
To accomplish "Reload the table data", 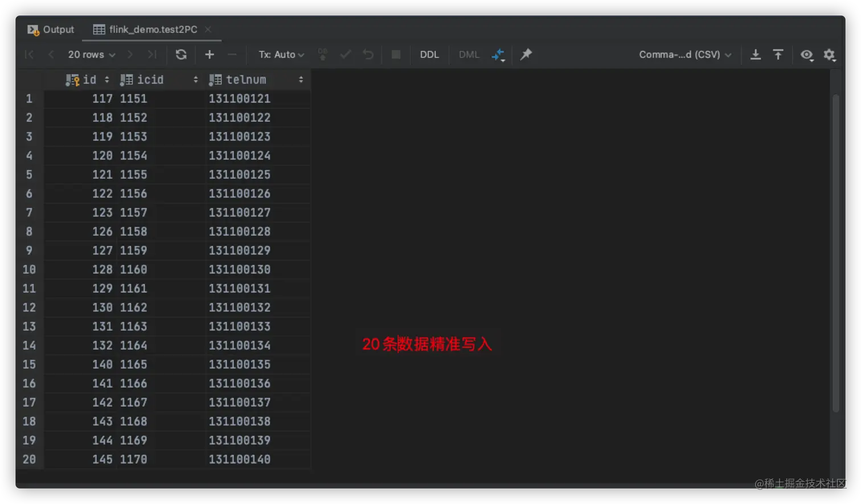I will 181,54.
